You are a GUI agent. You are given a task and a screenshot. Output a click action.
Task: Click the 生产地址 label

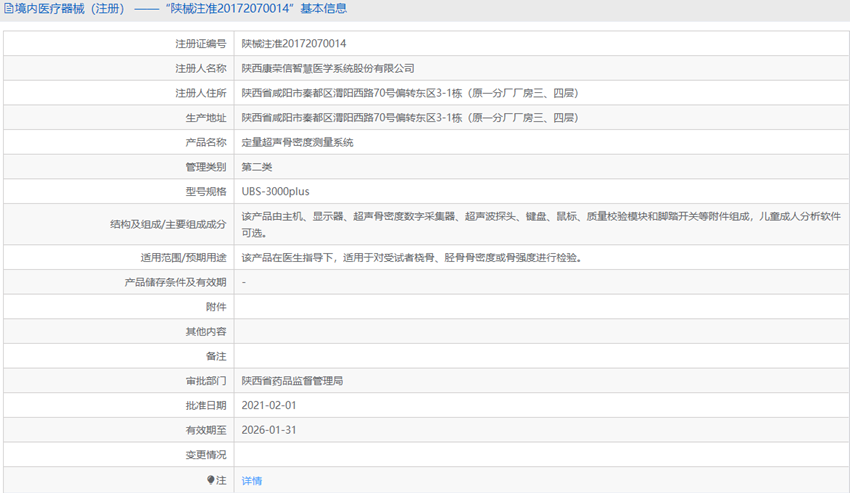pos(205,118)
